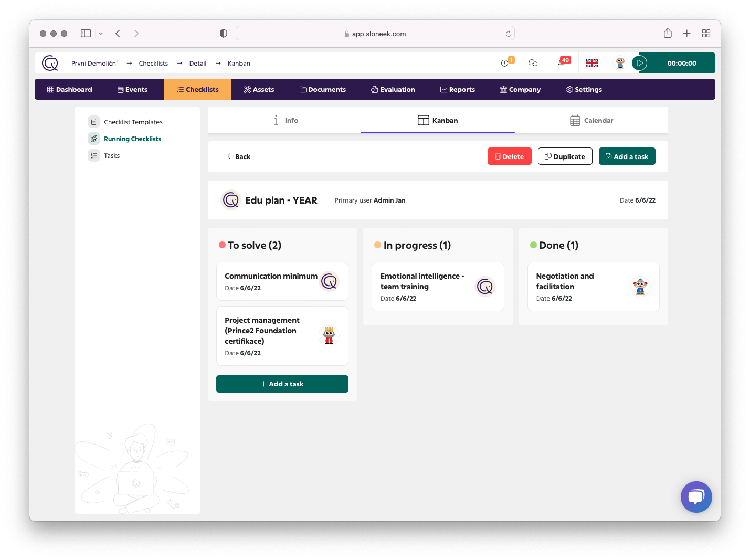
Task: Open Communication minimum task card
Action: click(282, 281)
